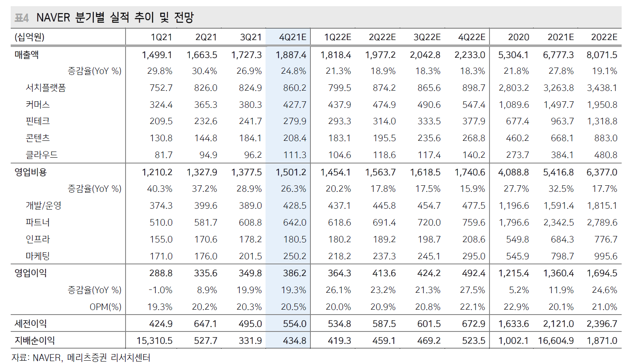The image size is (641, 364).
Task: Click 지배순이익 4Q22E value '523.5'
Action: click(x=474, y=341)
